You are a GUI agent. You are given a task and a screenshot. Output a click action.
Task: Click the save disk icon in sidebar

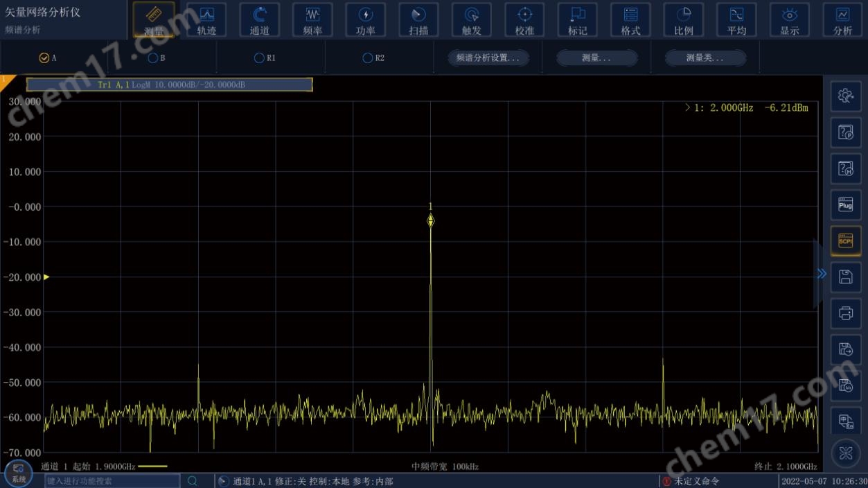pyautogui.click(x=845, y=277)
